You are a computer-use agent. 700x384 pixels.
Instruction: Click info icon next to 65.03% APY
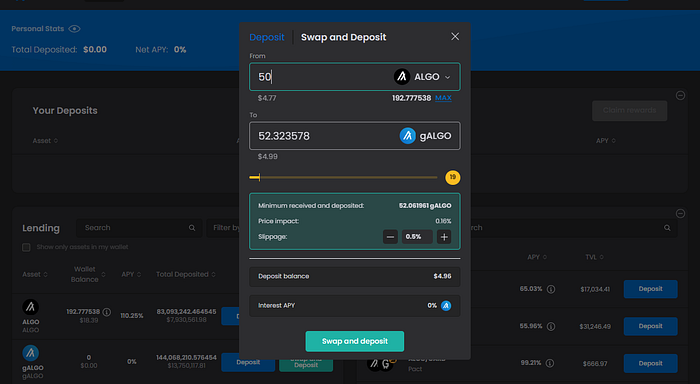point(551,289)
